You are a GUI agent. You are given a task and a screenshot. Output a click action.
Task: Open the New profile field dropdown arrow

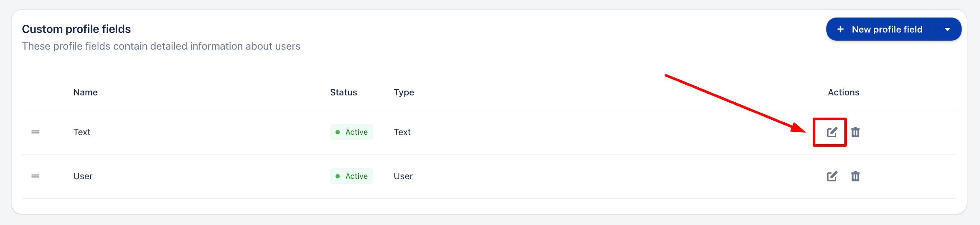tap(947, 29)
